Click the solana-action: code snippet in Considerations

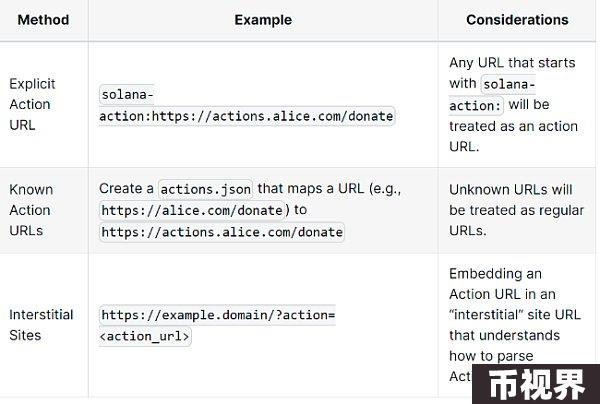click(492, 94)
